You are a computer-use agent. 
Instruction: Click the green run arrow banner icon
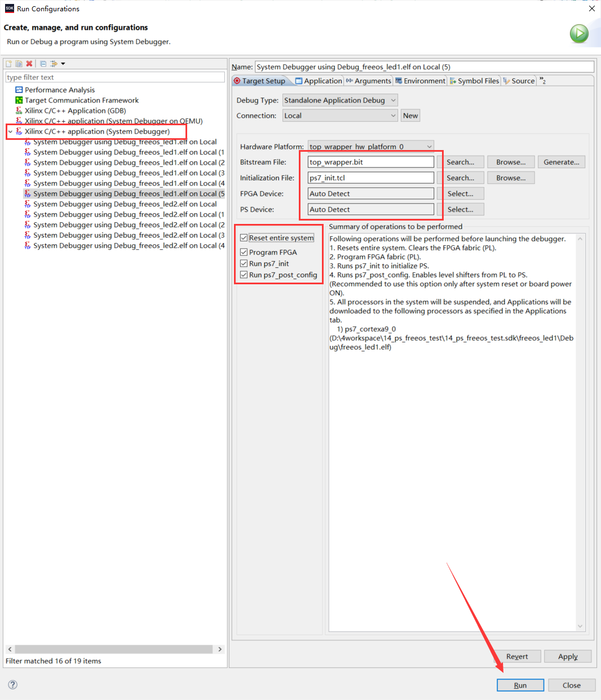tap(579, 34)
